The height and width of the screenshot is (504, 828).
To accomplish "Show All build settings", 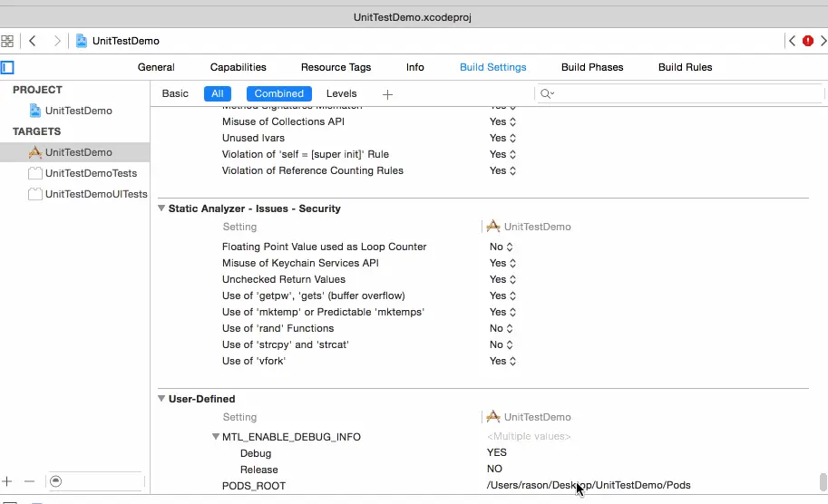I will click(x=218, y=93).
